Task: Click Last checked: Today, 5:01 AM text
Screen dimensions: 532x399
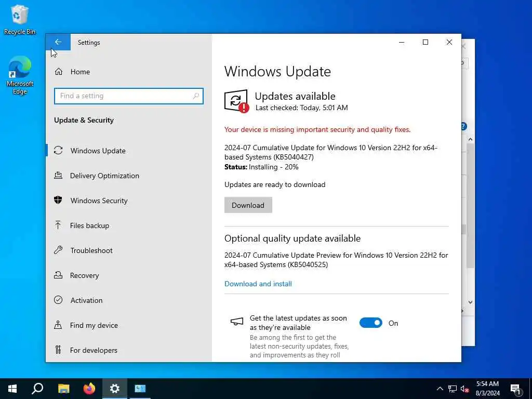Action: (x=302, y=108)
